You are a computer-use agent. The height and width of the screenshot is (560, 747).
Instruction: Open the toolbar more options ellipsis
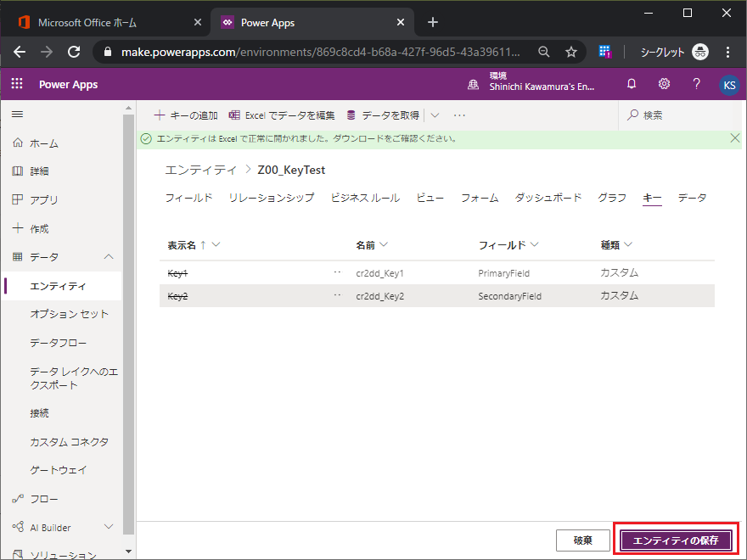click(459, 115)
